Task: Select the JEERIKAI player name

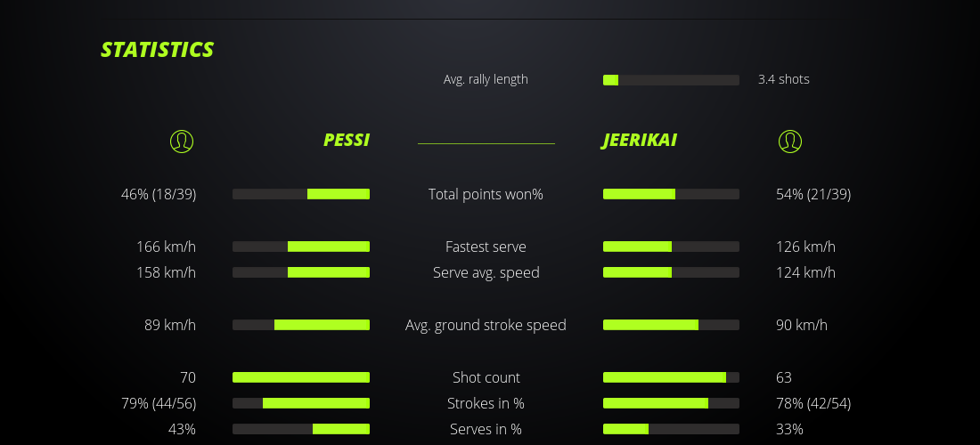Action: point(640,141)
